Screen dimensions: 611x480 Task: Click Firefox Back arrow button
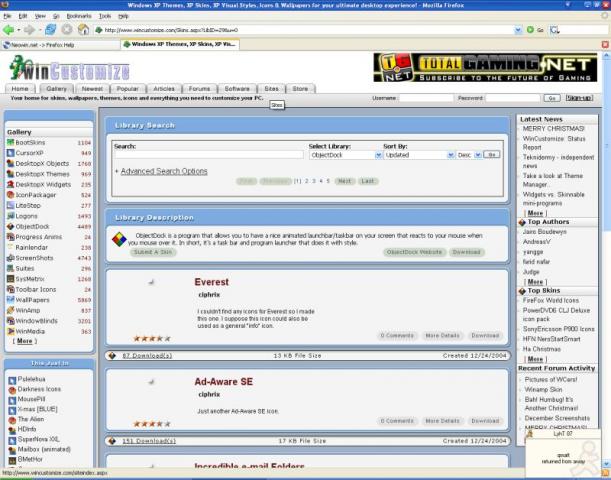(x=8, y=30)
